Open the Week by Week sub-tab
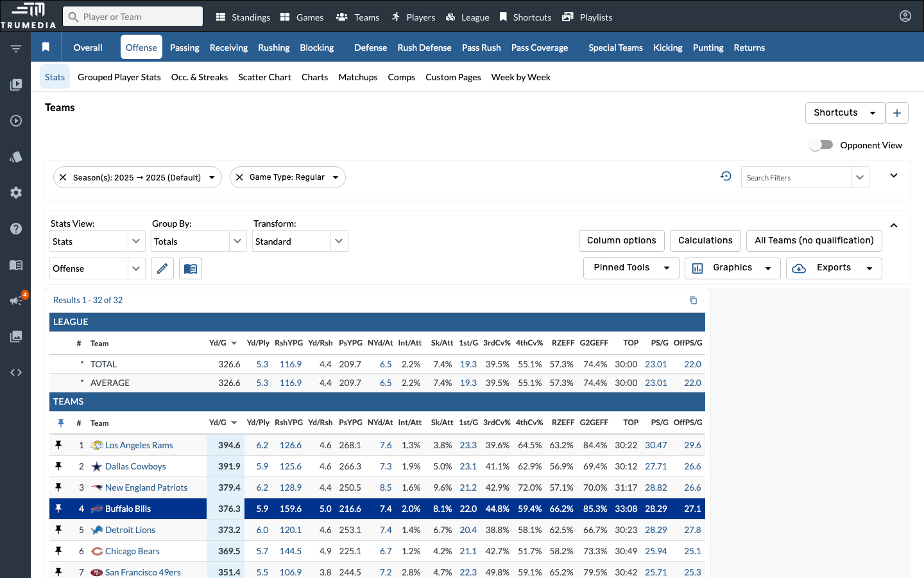Screen dimensions: 924x578 pos(521,77)
